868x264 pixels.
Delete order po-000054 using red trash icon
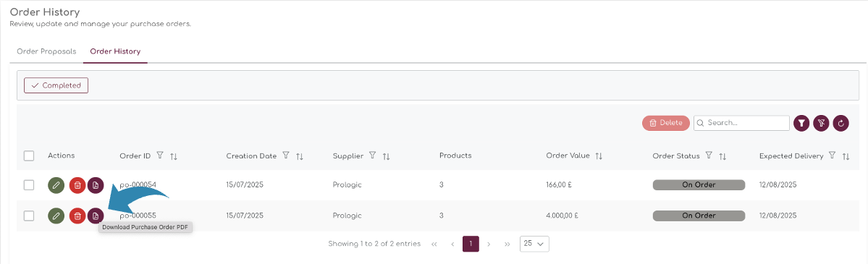(x=77, y=185)
